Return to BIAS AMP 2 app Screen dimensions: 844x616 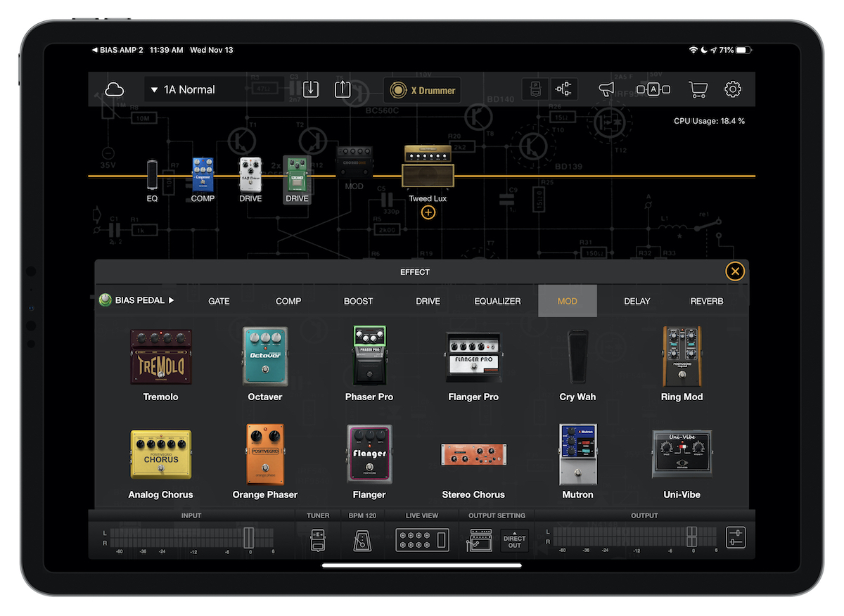[117, 51]
